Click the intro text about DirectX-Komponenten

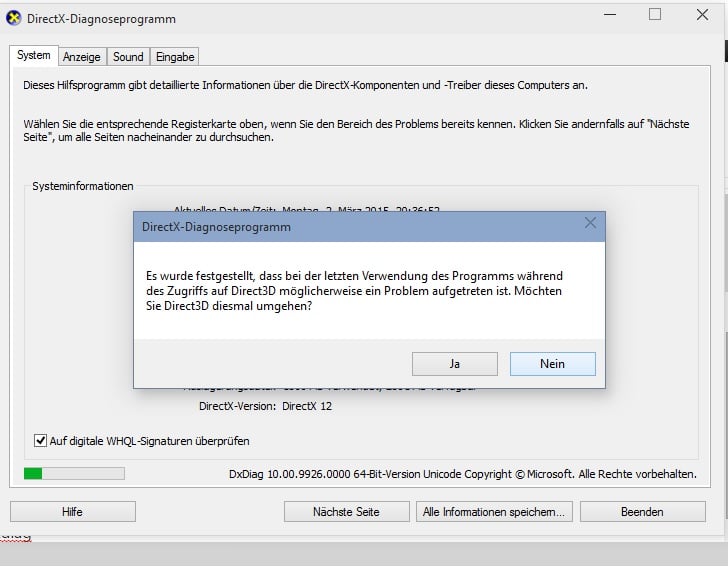[x=305, y=85]
